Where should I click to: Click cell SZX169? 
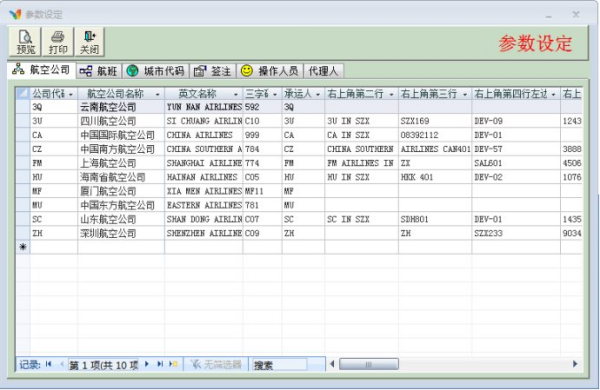point(435,121)
